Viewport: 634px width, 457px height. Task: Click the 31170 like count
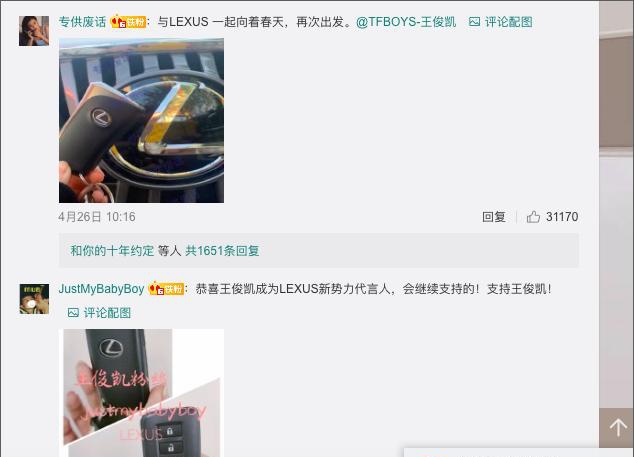(x=562, y=217)
